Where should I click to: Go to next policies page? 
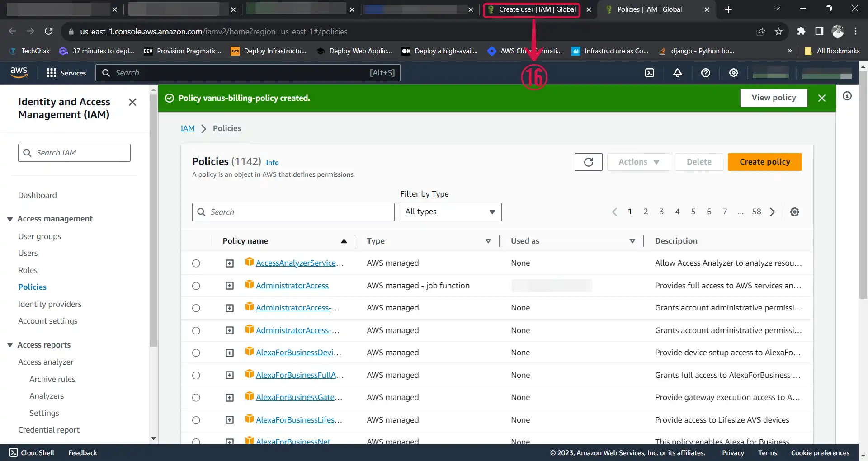tap(773, 212)
